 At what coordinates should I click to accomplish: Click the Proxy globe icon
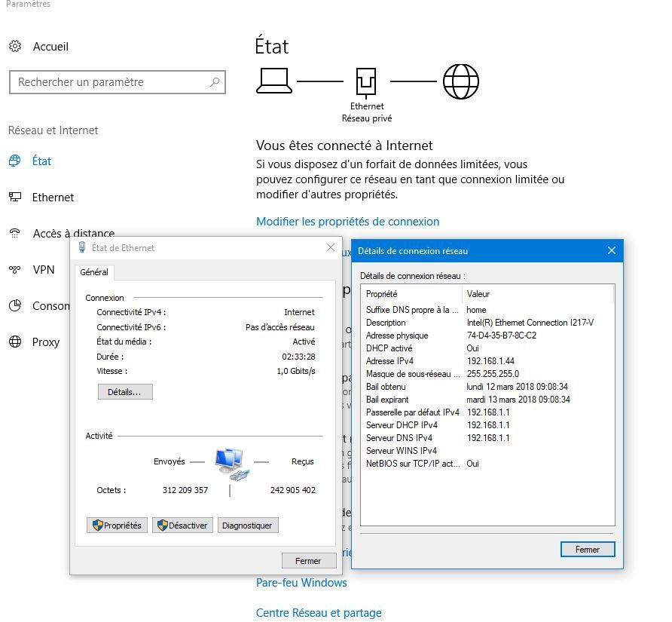pos(15,342)
